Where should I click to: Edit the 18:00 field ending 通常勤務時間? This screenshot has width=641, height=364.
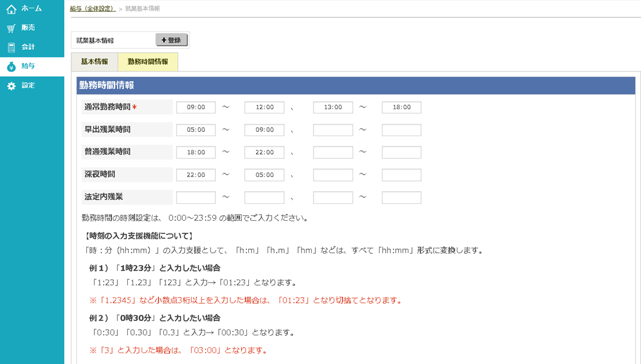(x=401, y=107)
